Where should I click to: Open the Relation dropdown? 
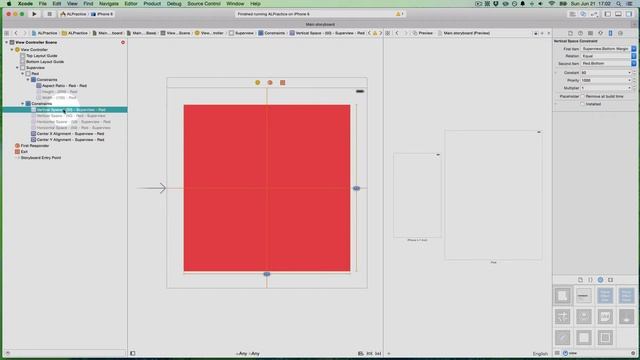coord(608,56)
